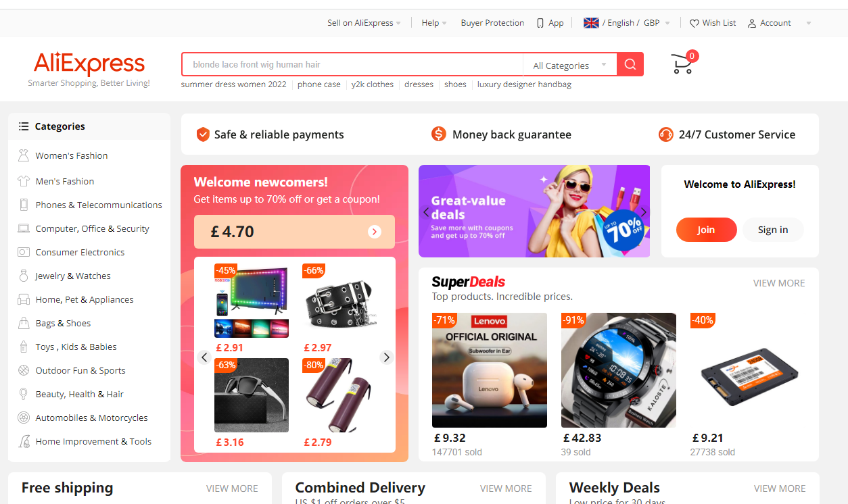Click the Jewelry & Watches ring icon
The image size is (848, 504).
coord(24,276)
